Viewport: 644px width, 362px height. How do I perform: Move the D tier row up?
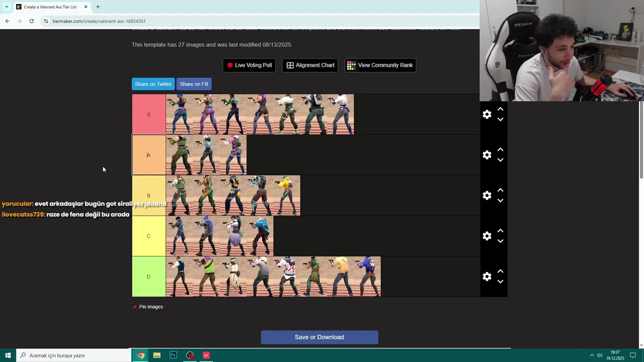[x=500, y=271]
